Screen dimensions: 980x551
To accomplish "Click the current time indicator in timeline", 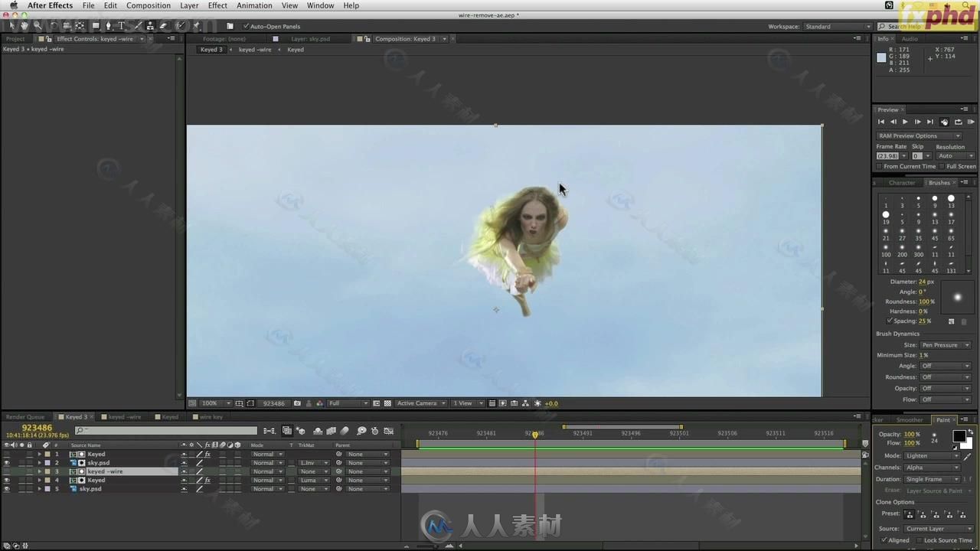I will [534, 434].
